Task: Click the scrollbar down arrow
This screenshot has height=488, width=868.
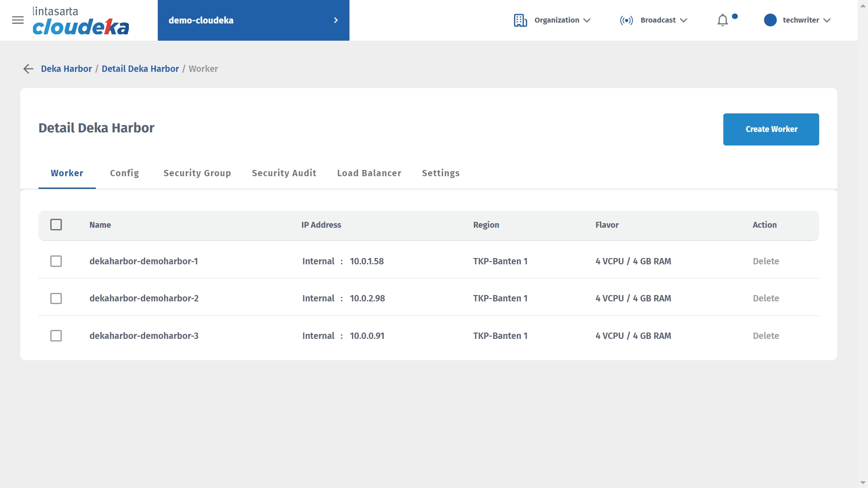Action: tap(863, 483)
